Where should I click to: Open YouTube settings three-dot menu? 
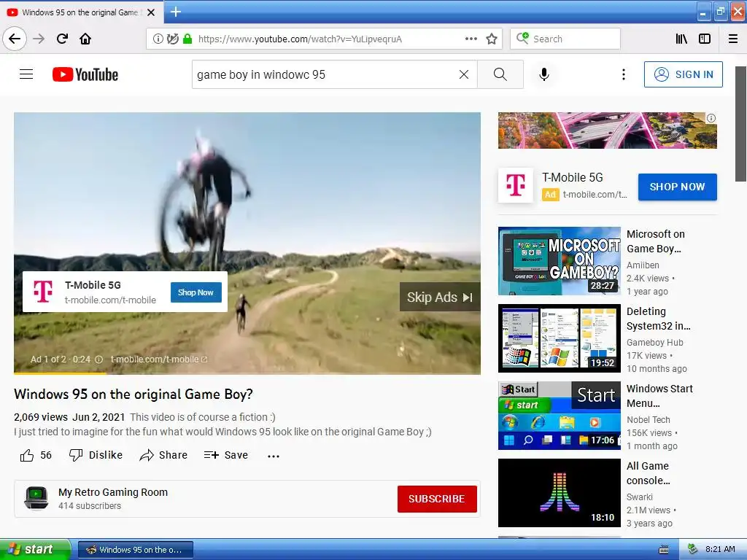[623, 74]
